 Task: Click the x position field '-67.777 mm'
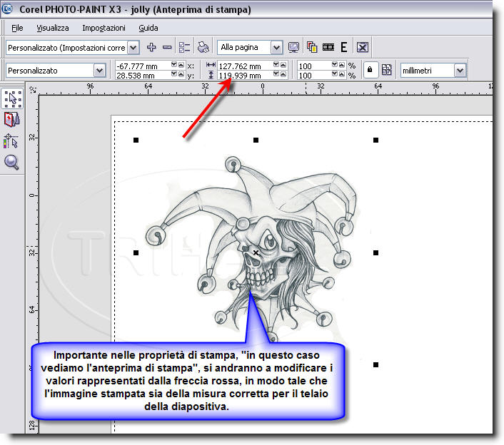pyautogui.click(x=143, y=66)
